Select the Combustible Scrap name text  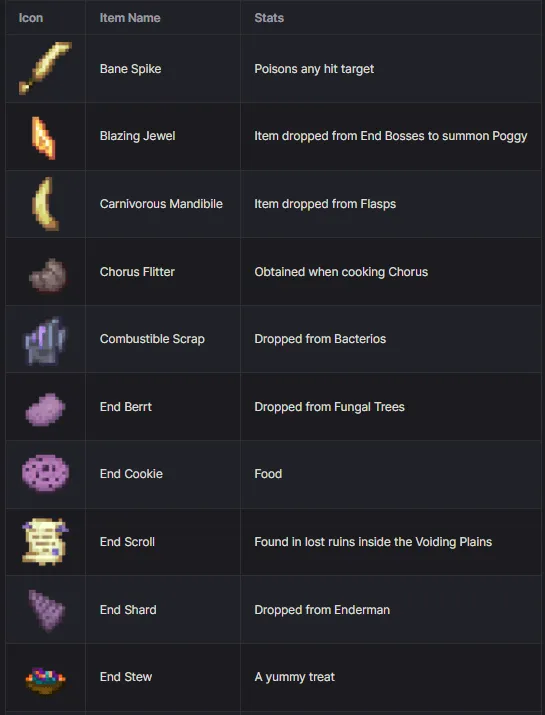pyautogui.click(x=152, y=339)
